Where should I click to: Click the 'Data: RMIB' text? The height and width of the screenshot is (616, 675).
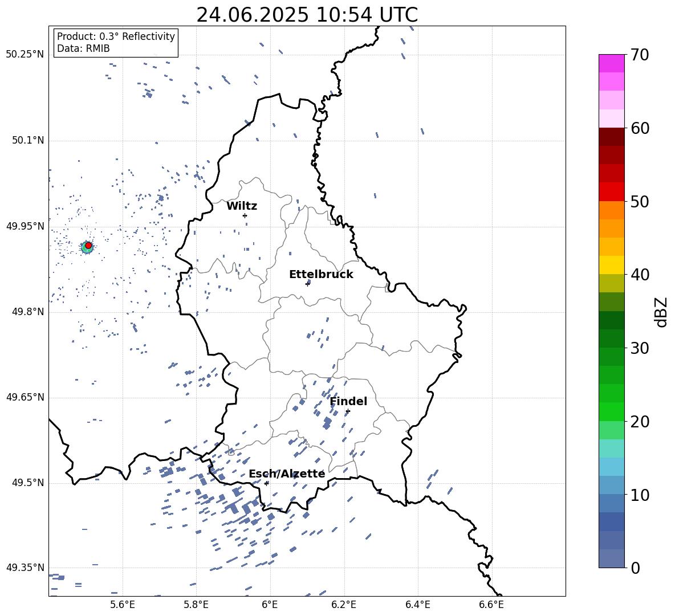(83, 48)
